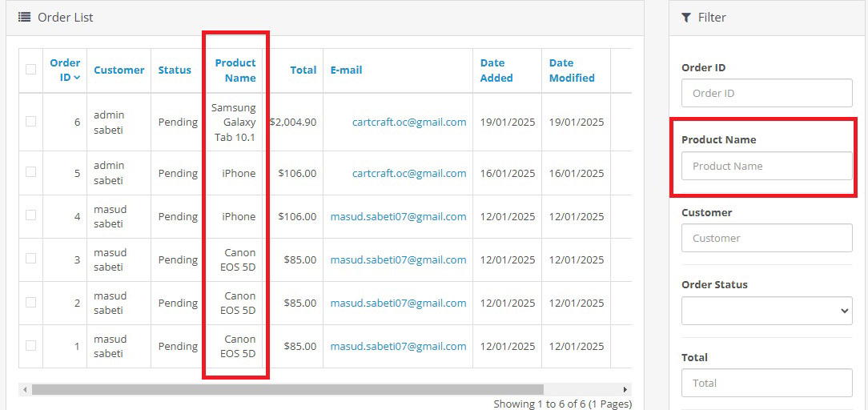Sort orders by Total column

click(303, 70)
